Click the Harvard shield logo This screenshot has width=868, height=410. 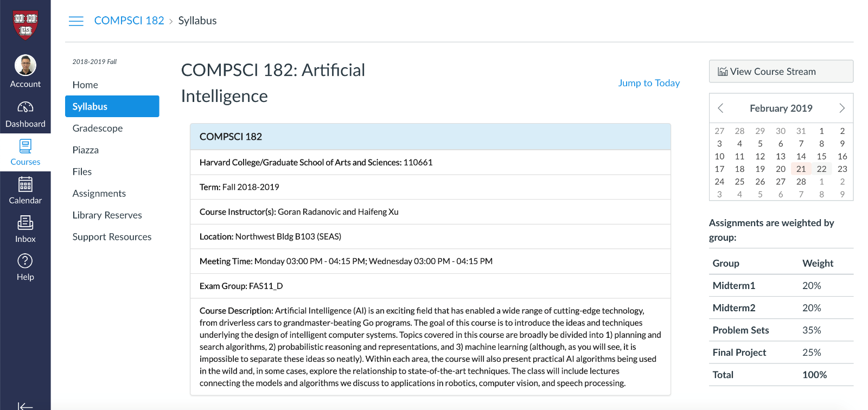25,24
